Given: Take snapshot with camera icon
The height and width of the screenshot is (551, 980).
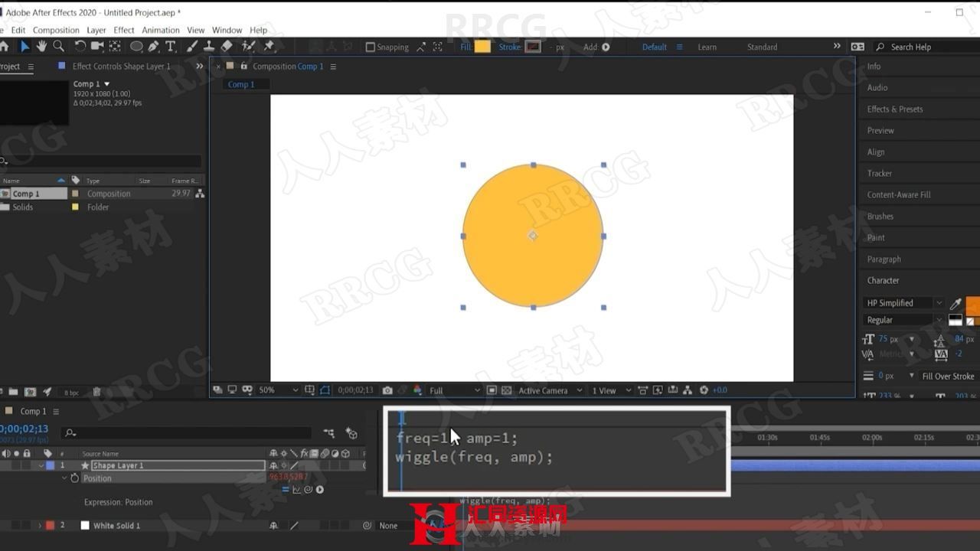Looking at the screenshot, I should (387, 390).
